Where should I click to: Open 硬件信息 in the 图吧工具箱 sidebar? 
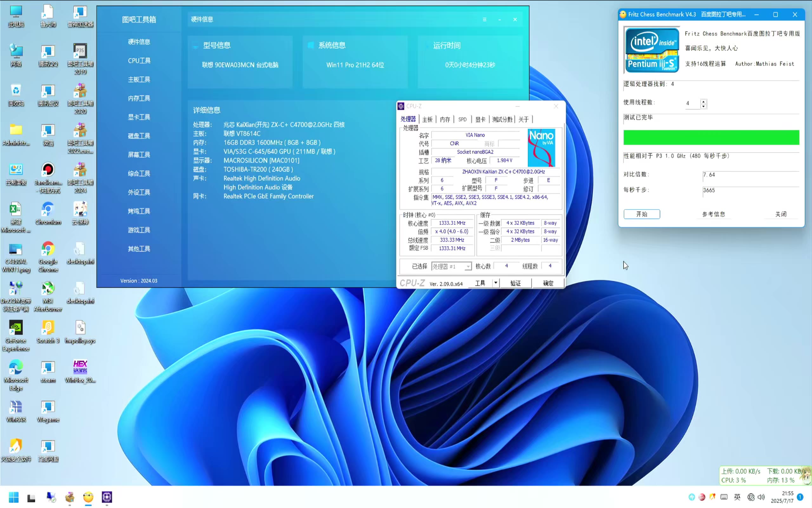pos(139,42)
